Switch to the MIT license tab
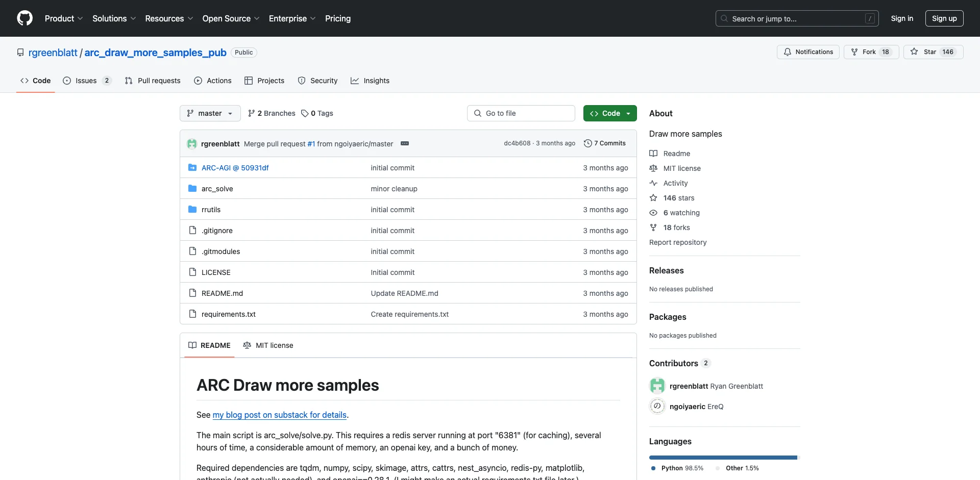980x480 pixels. pos(268,345)
